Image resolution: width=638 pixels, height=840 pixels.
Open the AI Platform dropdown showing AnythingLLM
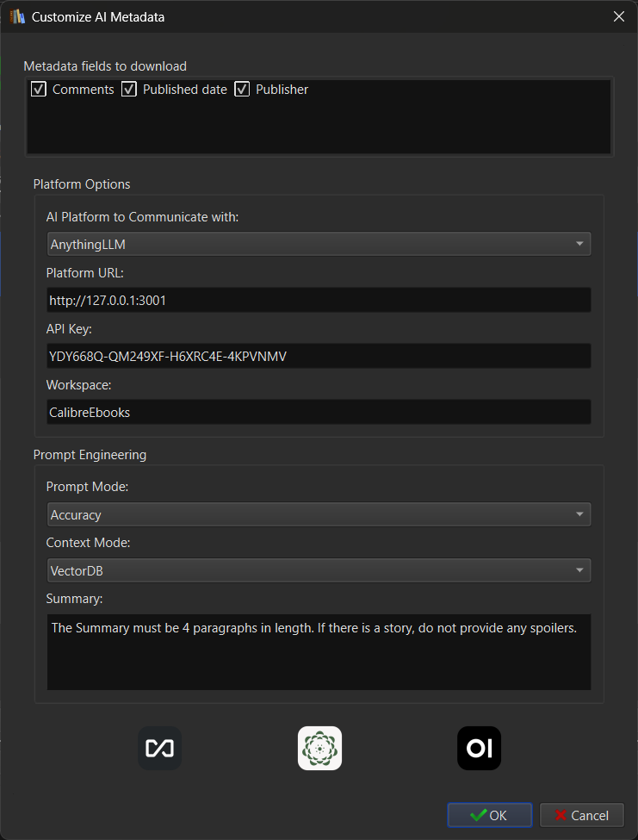pos(319,244)
